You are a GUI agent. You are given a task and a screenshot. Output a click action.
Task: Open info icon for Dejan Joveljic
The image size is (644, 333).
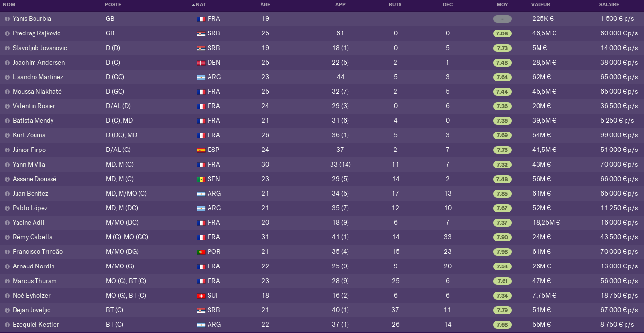(7, 310)
